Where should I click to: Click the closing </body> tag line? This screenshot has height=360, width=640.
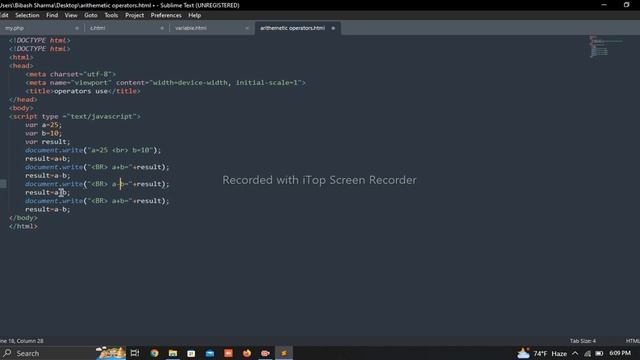coord(23,218)
